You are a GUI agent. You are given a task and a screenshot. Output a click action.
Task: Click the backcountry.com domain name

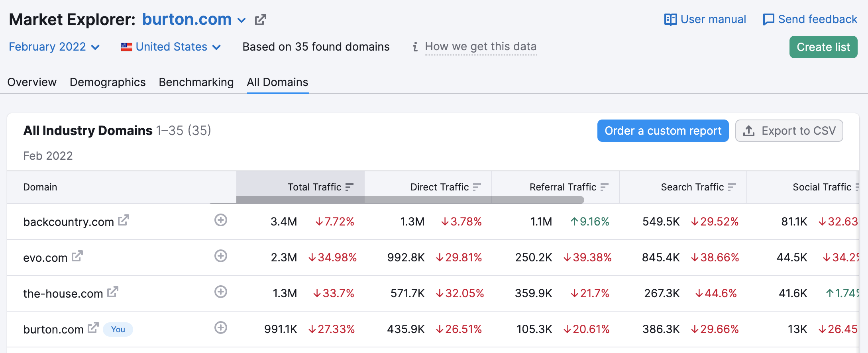coord(69,222)
